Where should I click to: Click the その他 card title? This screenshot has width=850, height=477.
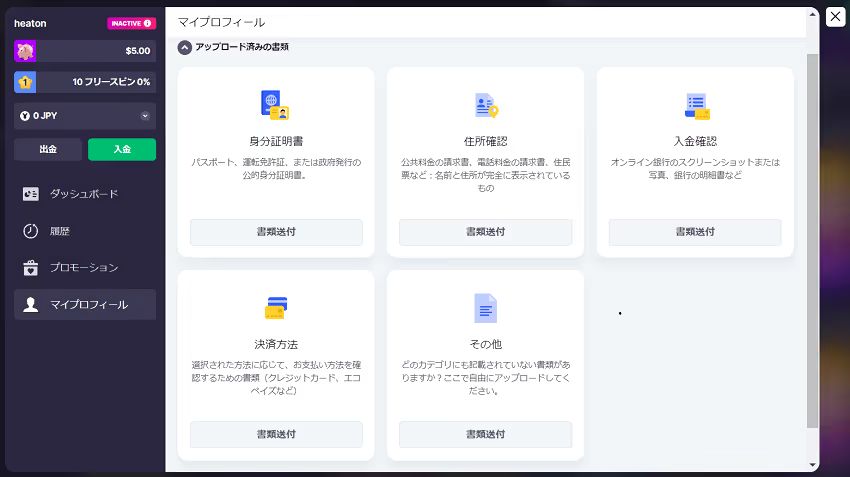tap(486, 344)
